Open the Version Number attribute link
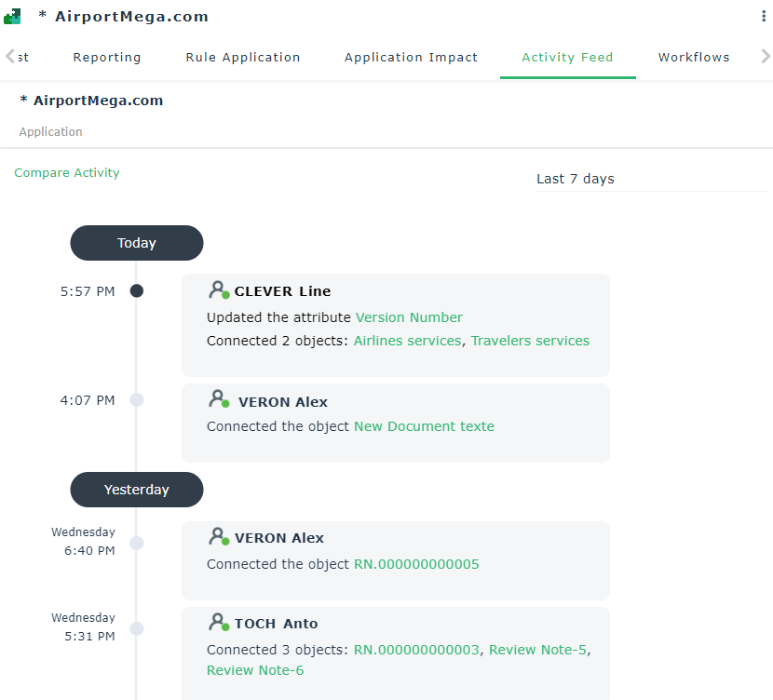Image resolution: width=773 pixels, height=700 pixels. [x=409, y=317]
